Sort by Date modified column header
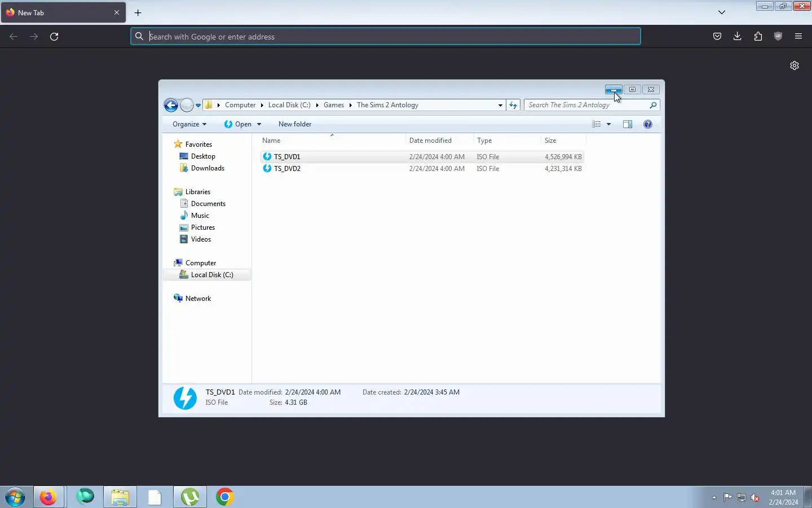This screenshot has width=812, height=508. coord(439,141)
